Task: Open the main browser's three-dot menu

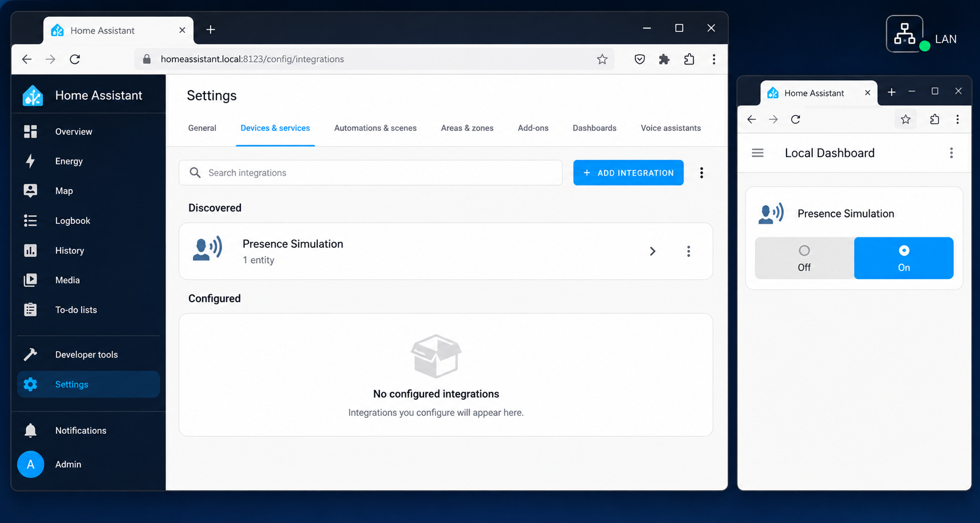Action: (714, 59)
